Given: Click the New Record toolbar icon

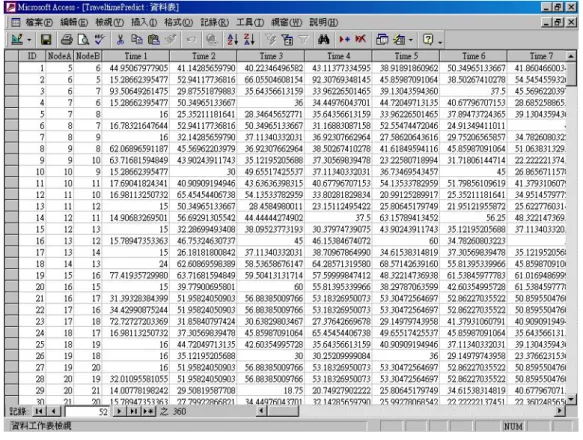Looking at the screenshot, I should [x=344, y=39].
